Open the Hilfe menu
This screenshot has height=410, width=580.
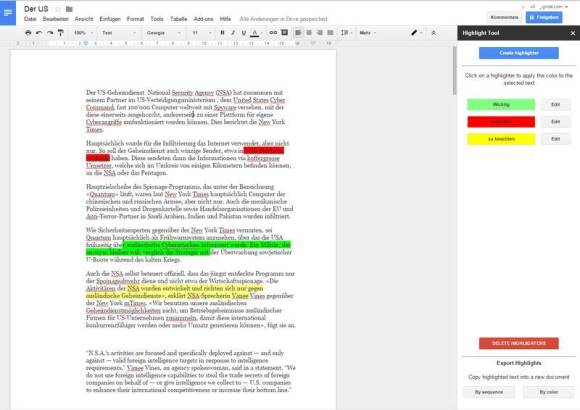pyautogui.click(x=225, y=19)
